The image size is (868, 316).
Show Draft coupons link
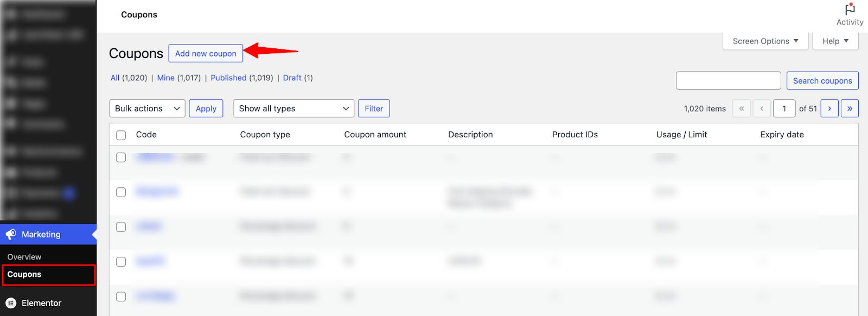pyautogui.click(x=292, y=78)
